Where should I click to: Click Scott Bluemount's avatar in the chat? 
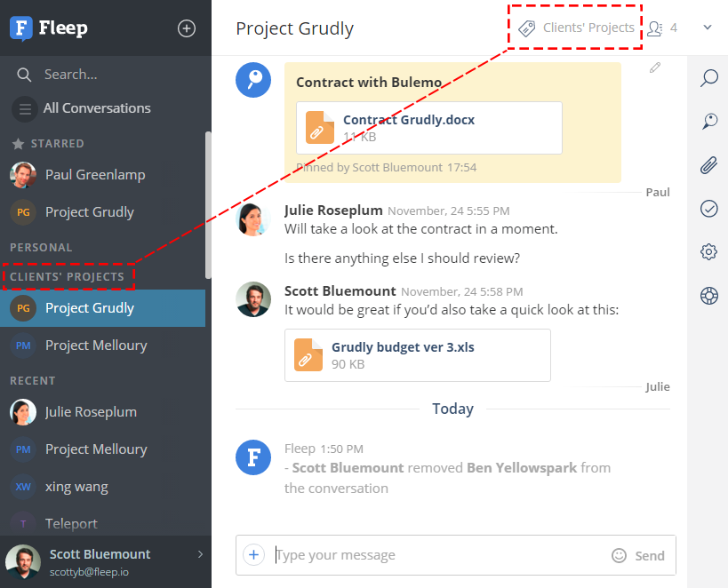pyautogui.click(x=253, y=299)
